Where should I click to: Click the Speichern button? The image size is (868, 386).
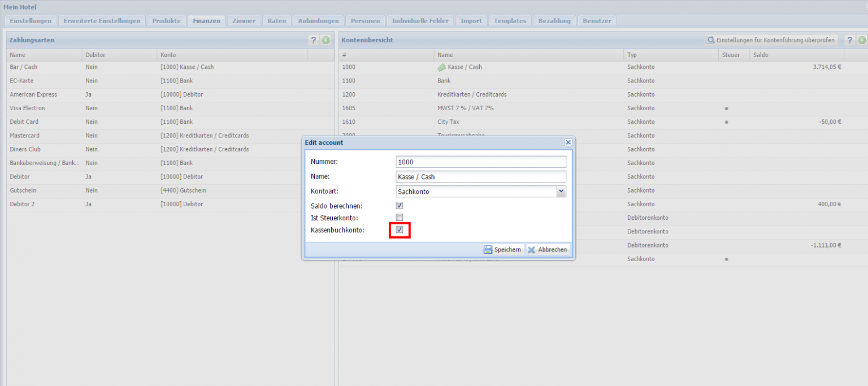click(502, 250)
